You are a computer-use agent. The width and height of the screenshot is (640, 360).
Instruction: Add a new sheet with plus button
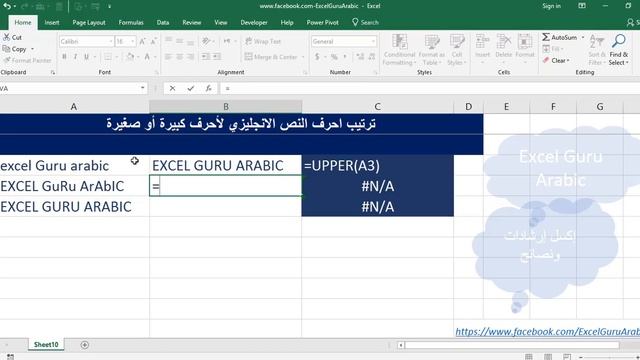[84, 345]
